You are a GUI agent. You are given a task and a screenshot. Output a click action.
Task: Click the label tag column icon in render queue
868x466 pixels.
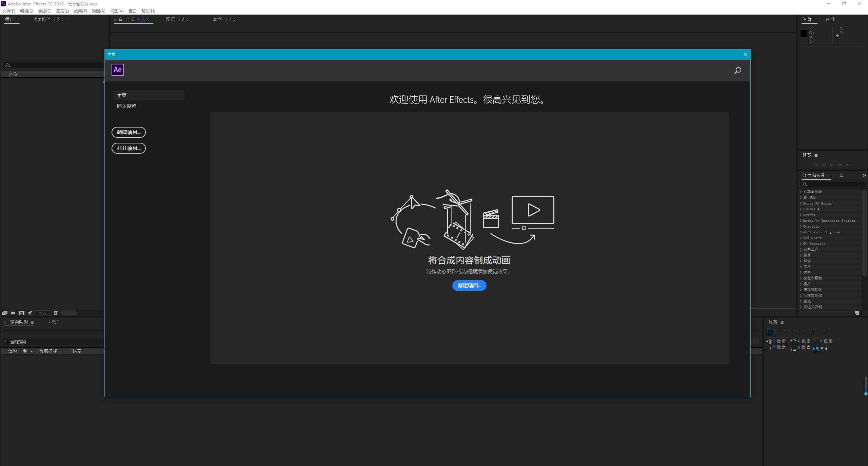pyautogui.click(x=25, y=351)
